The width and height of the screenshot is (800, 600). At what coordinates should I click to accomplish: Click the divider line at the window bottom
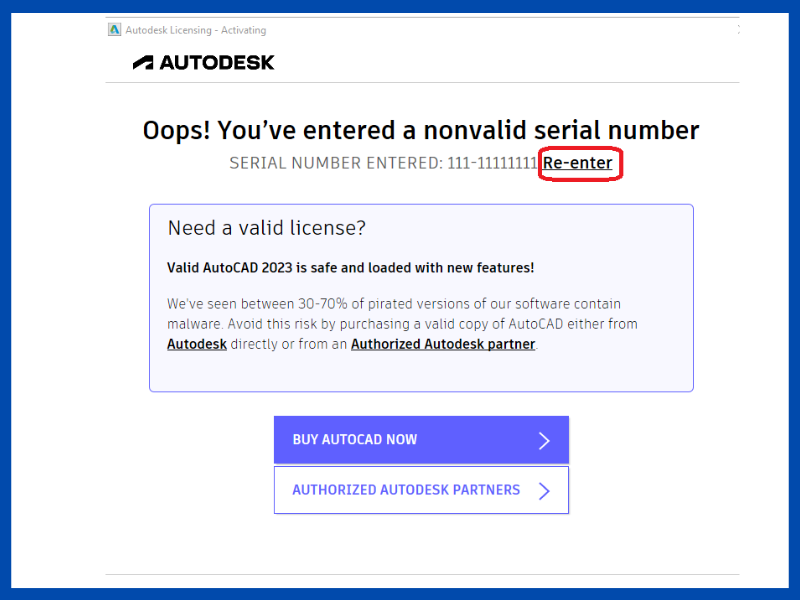[421, 574]
